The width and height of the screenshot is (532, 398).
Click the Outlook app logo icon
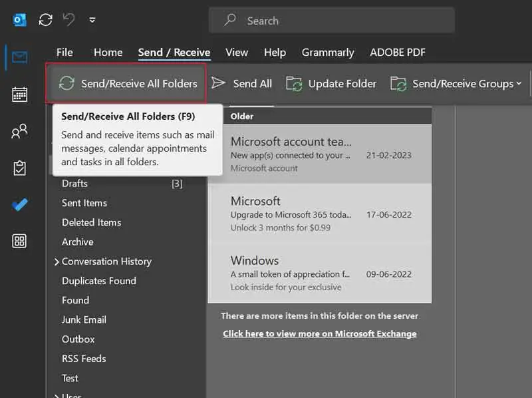tap(19, 20)
